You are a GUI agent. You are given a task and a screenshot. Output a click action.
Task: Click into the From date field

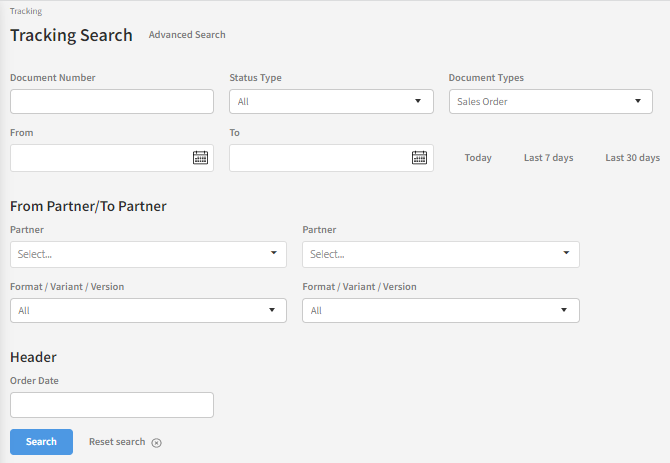(98, 158)
